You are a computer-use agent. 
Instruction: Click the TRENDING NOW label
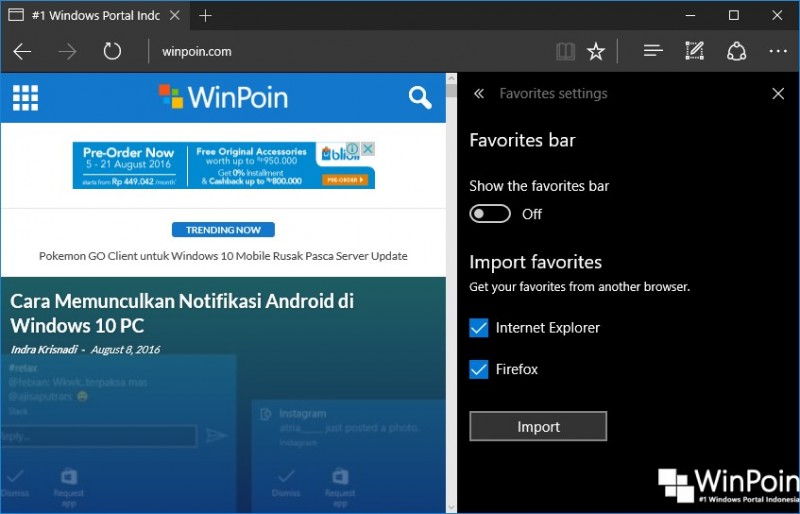[223, 230]
